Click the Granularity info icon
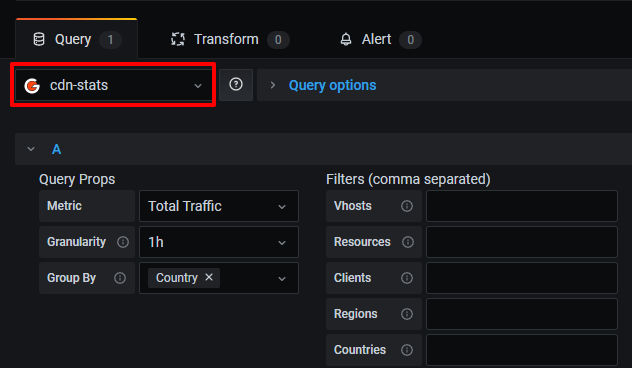 tap(123, 242)
